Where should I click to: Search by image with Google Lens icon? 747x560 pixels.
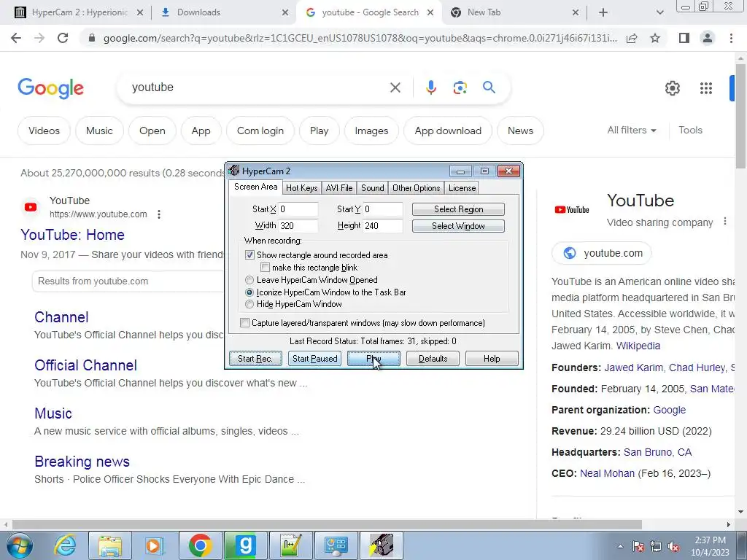click(460, 87)
